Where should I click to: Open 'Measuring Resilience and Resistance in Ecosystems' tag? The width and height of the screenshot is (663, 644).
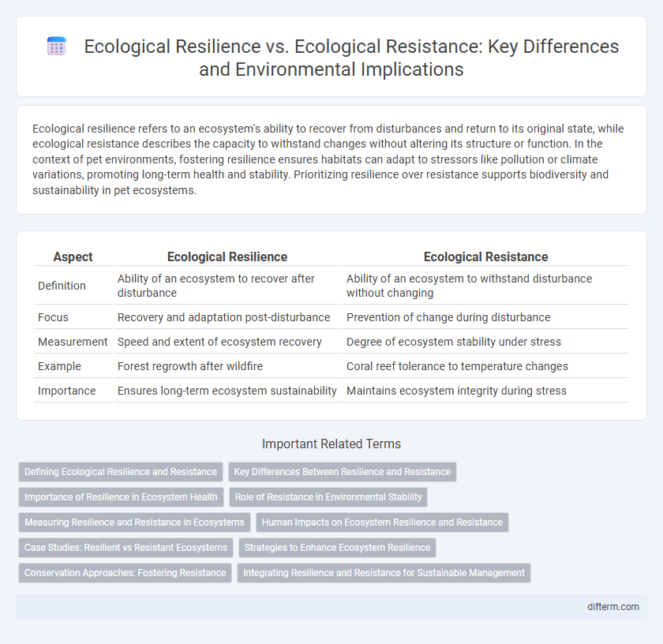[134, 522]
